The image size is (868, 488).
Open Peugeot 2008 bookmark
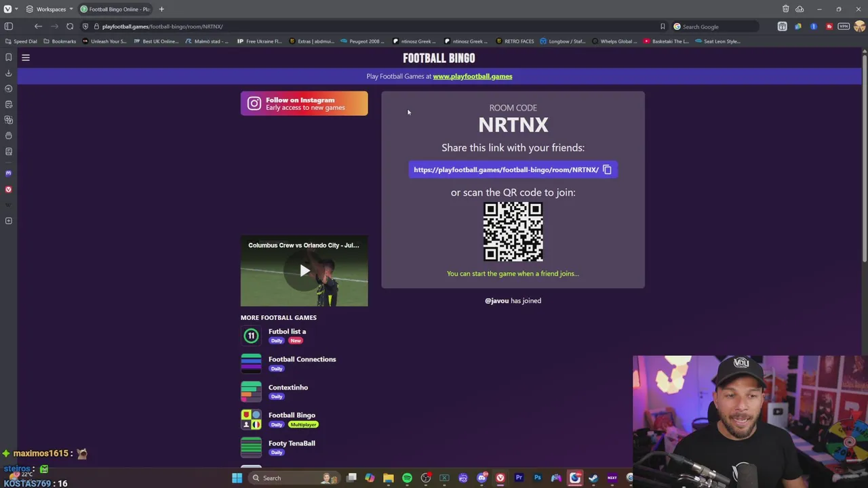pyautogui.click(x=363, y=41)
